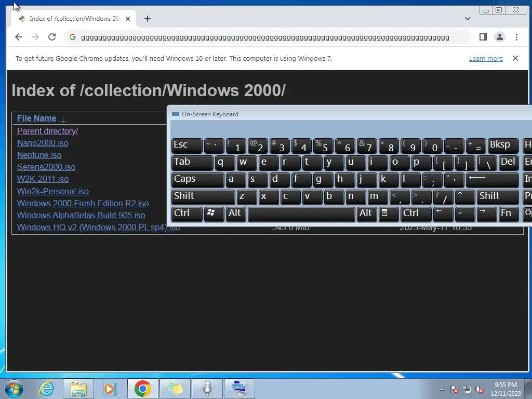Screen dimensions: 532x399
Task: Toggle Caps lock on On-Screen Keyboard
Action: pyautogui.click(x=198, y=180)
